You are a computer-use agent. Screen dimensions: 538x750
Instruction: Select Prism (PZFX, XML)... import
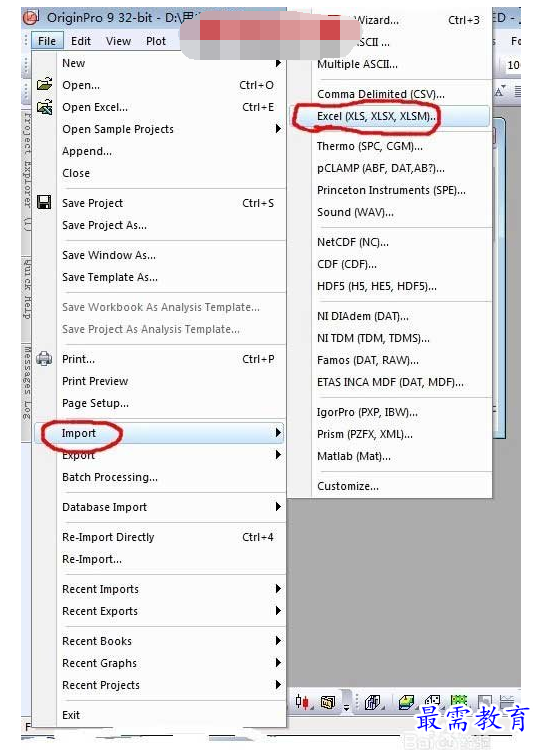coord(391,434)
